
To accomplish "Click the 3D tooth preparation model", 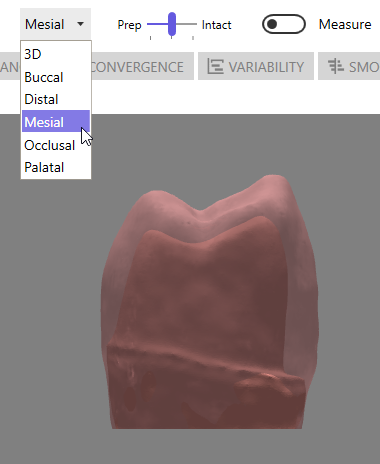I will [209, 302].
